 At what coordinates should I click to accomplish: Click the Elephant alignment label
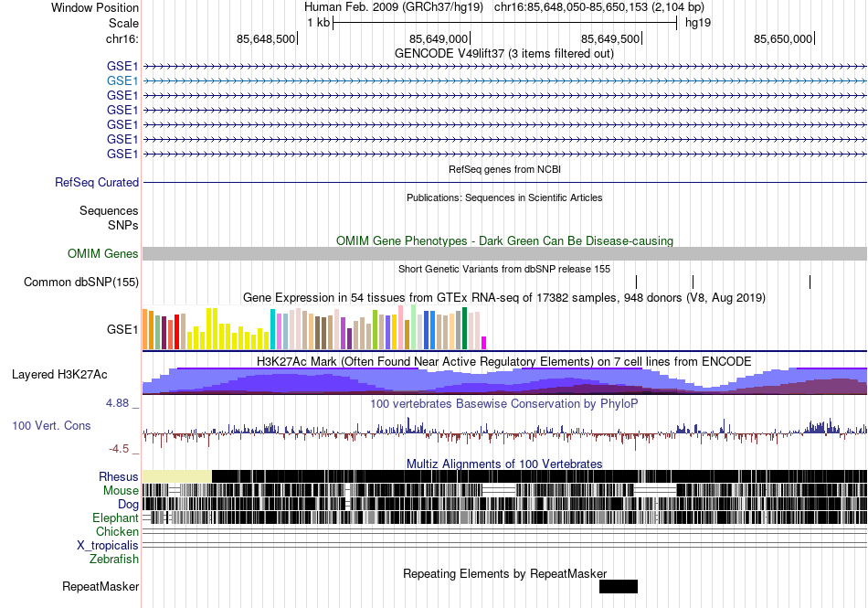pyautogui.click(x=116, y=517)
